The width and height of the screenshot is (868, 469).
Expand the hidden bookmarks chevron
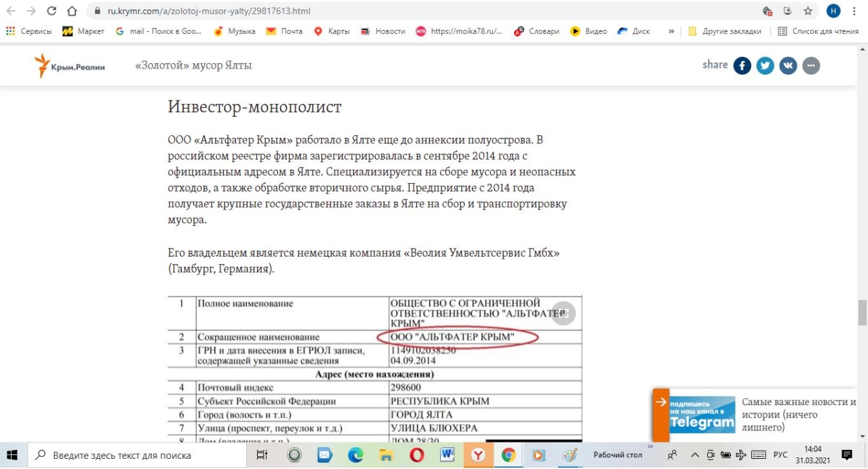671,31
